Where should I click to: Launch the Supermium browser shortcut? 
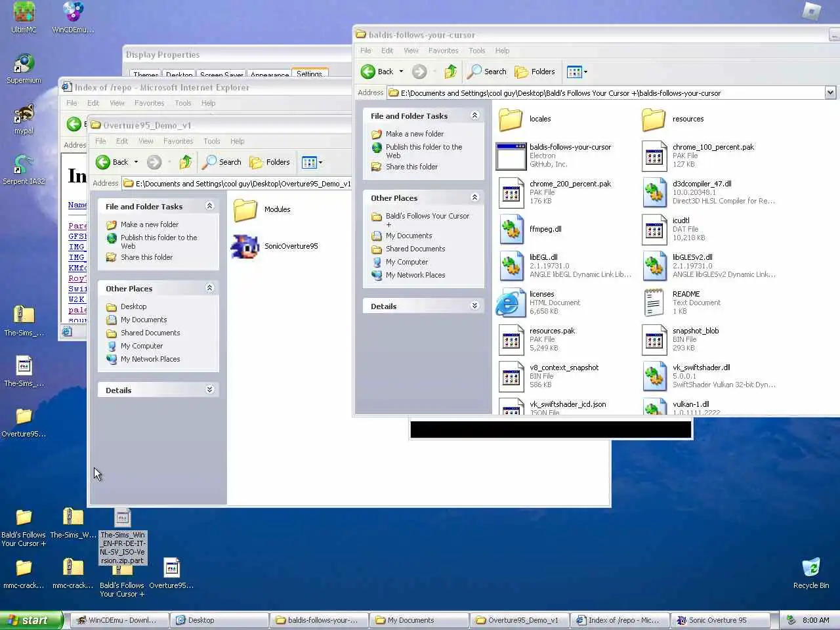point(24,68)
